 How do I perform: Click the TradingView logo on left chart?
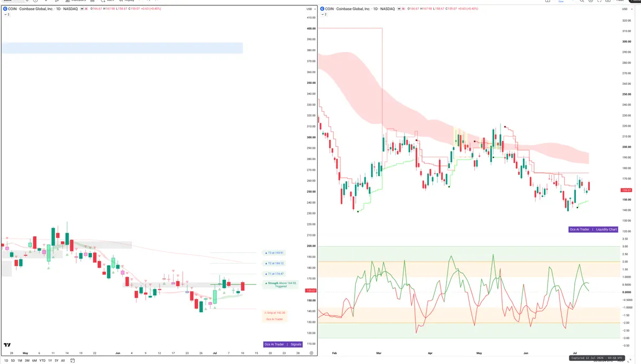tap(7, 345)
